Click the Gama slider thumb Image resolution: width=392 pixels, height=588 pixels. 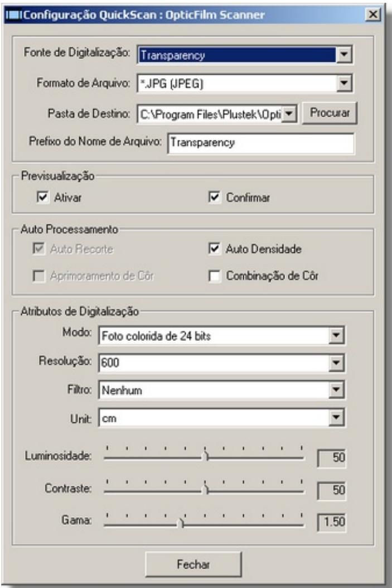pyautogui.click(x=180, y=522)
